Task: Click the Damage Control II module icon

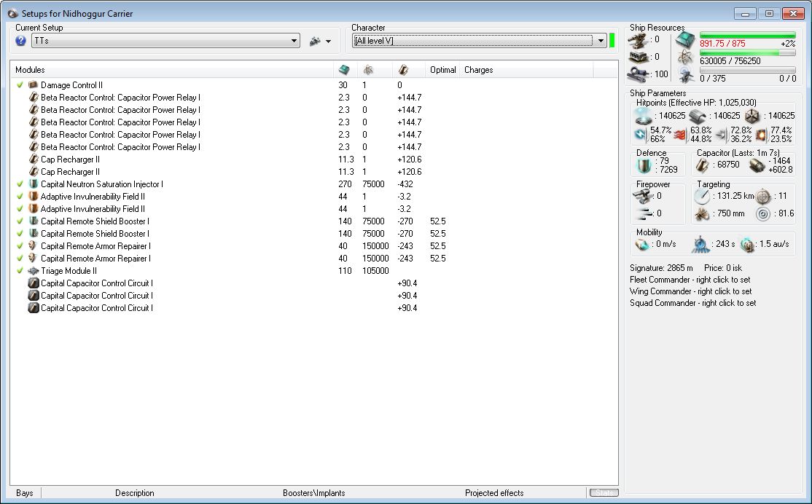Action: 33,85
